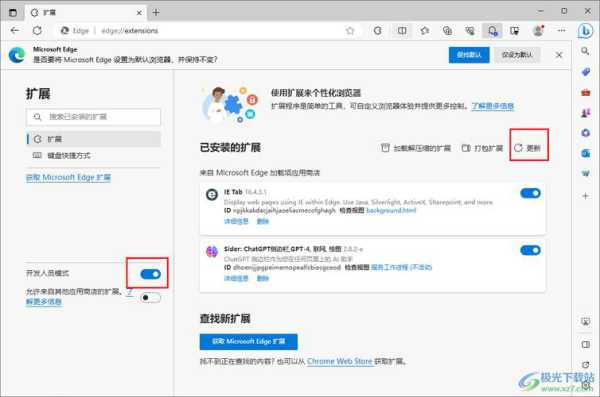Open sidebar search magnifier icon
Image resolution: width=600 pixels, height=397 pixels.
coord(585,51)
